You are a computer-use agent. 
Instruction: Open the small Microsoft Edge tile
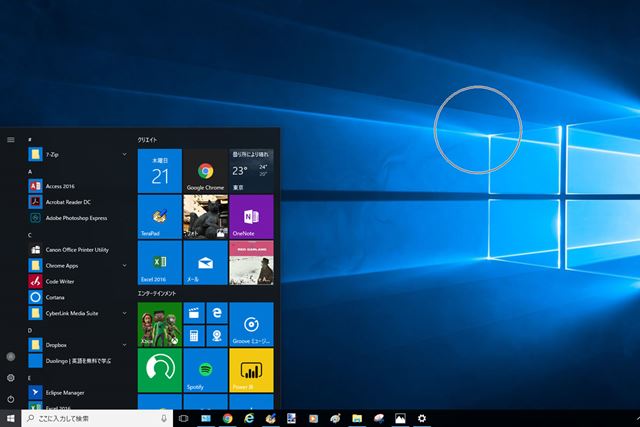[x=217, y=313]
